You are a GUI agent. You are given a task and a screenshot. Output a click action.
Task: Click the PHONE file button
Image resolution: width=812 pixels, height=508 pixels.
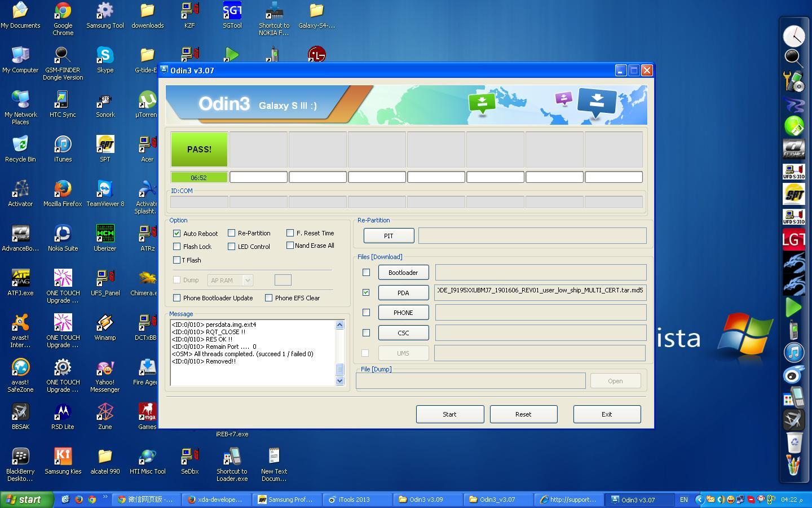(403, 312)
